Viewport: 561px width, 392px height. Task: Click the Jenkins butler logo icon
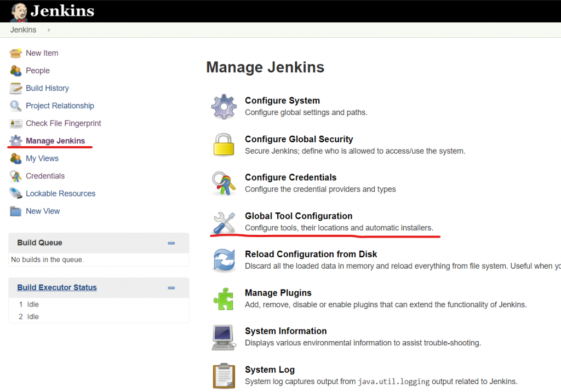coord(19,12)
